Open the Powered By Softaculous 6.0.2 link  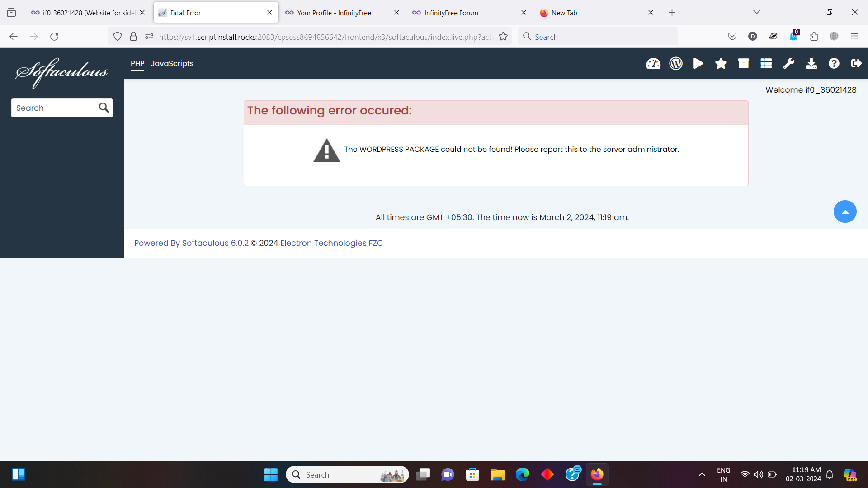(x=191, y=243)
